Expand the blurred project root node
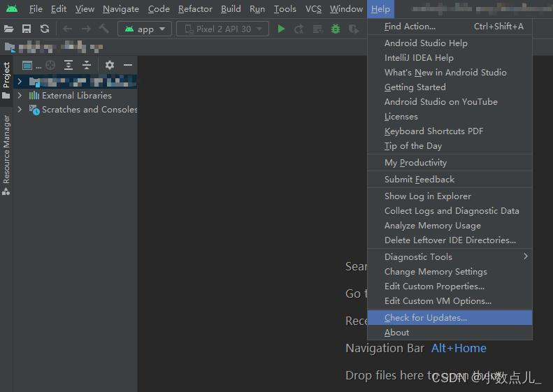 pyautogui.click(x=20, y=82)
